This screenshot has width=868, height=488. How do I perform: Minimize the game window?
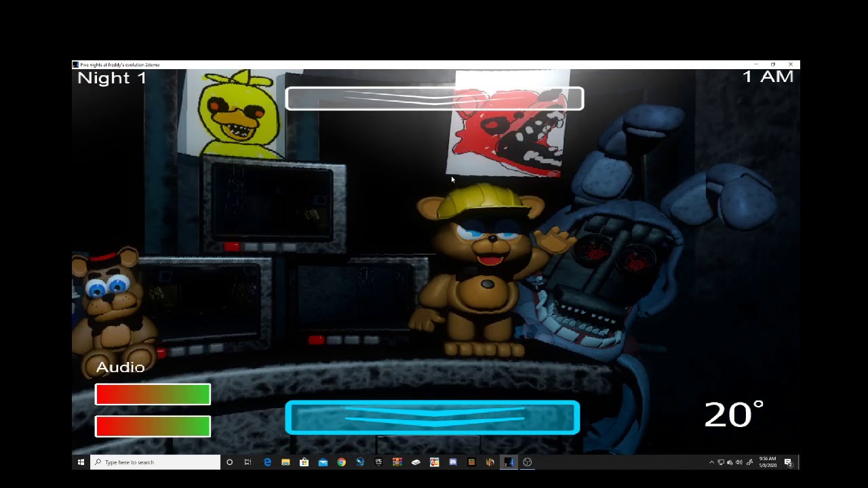[756, 64]
